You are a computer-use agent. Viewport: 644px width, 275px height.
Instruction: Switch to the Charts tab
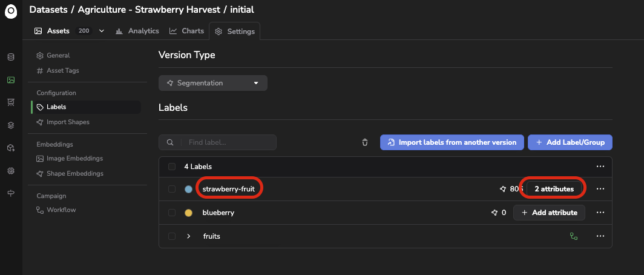[x=187, y=31]
